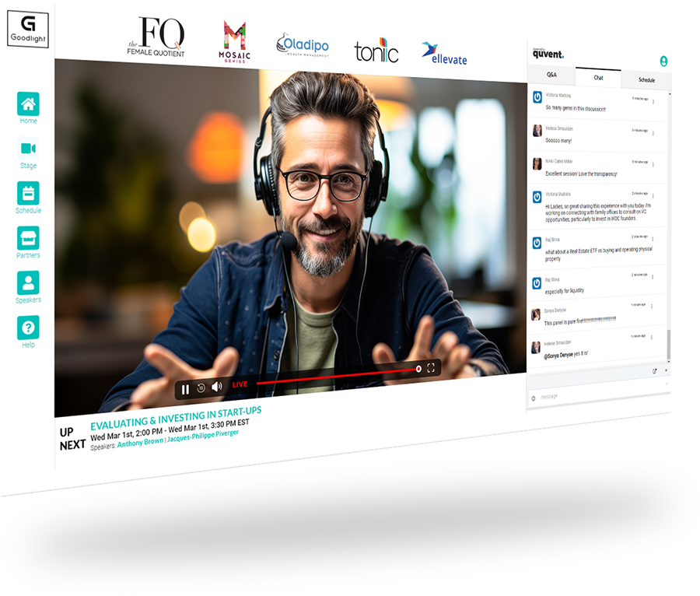This screenshot has height=596, width=700.
Task: Go to the Stage video section
Action: point(28,149)
